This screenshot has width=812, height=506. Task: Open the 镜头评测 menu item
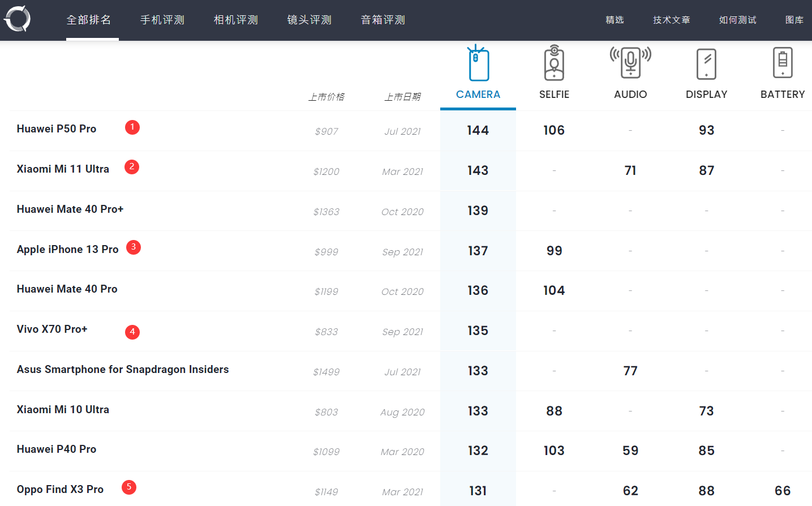click(310, 20)
